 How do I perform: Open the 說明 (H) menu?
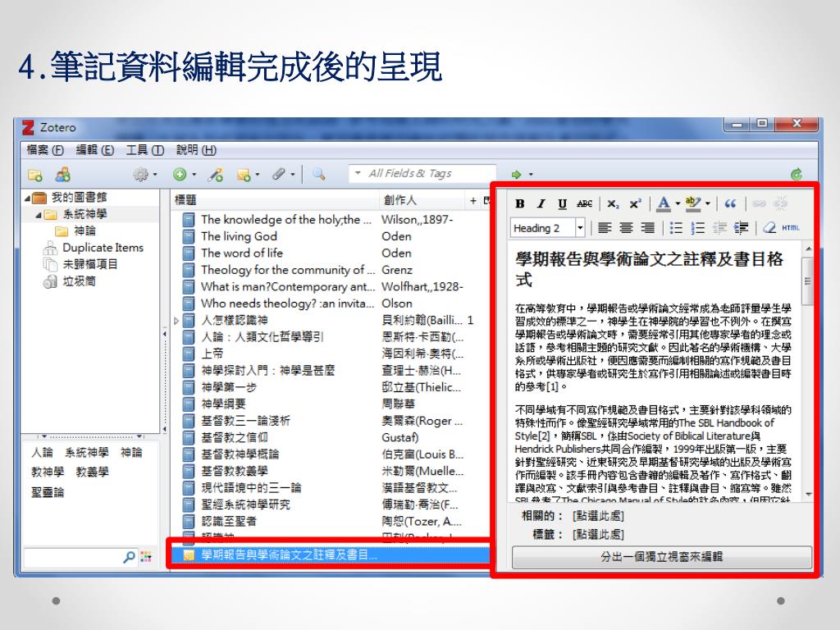197,150
